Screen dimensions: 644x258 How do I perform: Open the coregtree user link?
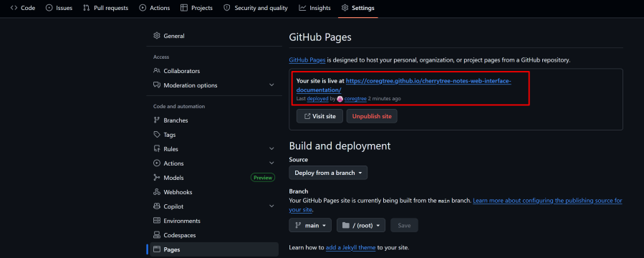click(355, 99)
